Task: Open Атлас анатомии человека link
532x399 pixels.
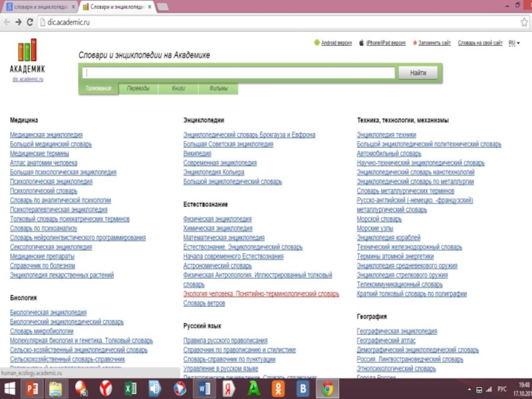Action: point(43,163)
